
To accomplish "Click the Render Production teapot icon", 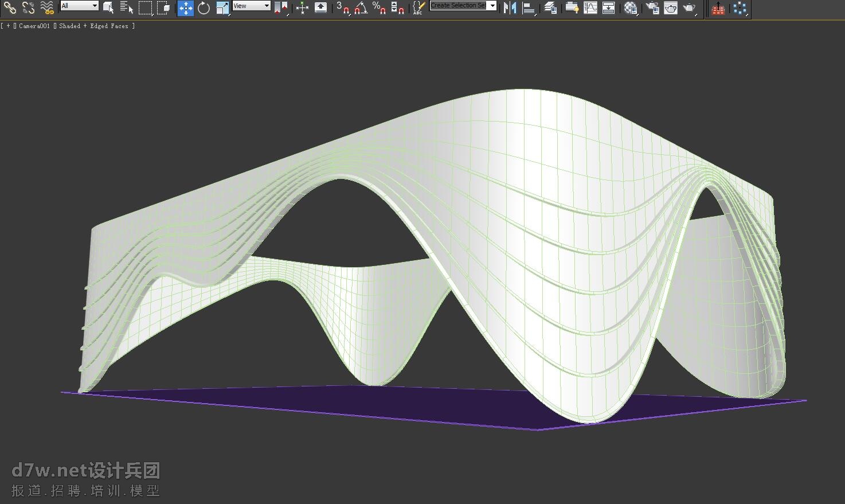I will 690,7.
